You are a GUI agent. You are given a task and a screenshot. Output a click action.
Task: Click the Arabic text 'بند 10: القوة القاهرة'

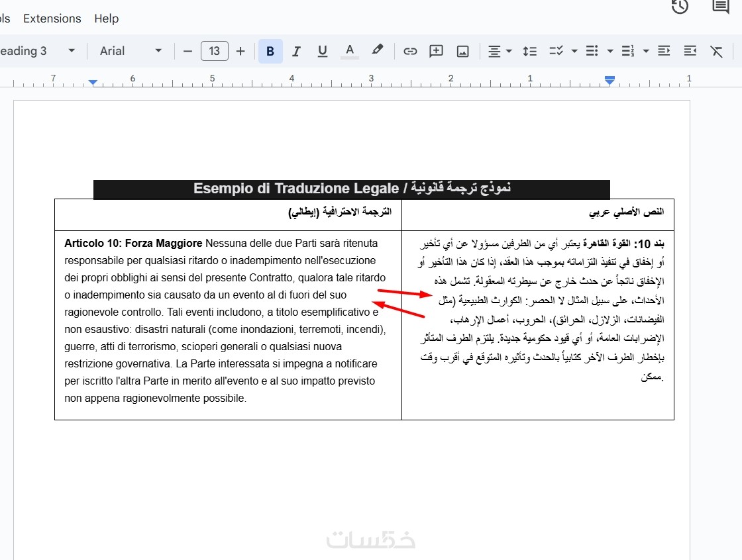coord(625,244)
